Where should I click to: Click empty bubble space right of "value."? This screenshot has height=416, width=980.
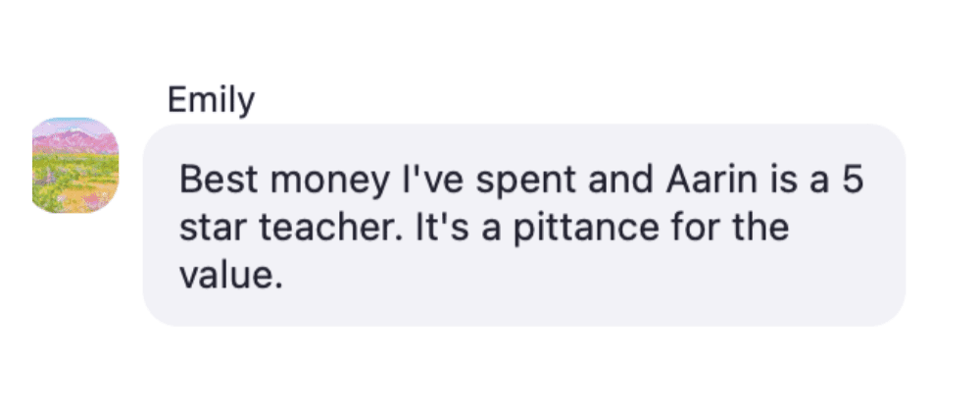588,279
